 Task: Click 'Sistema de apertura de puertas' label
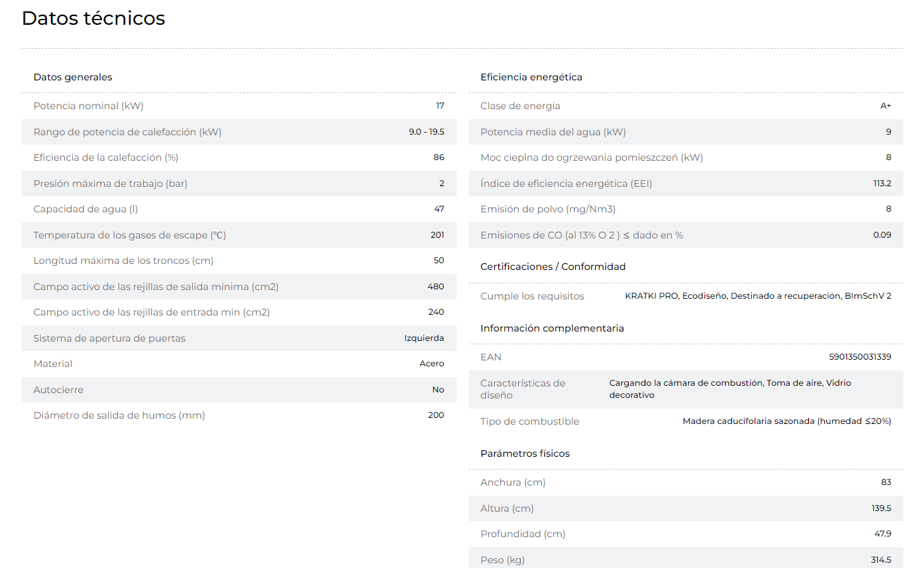(109, 338)
